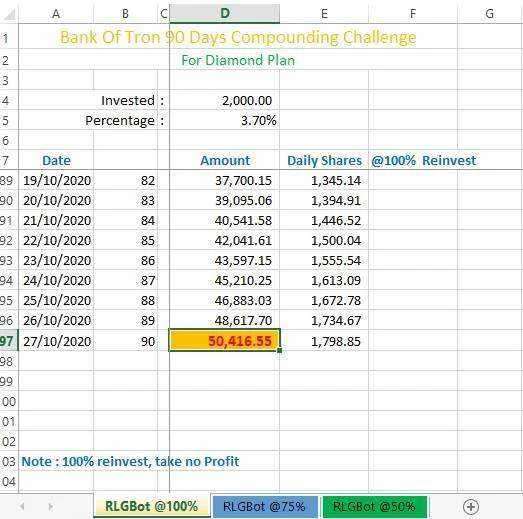The height and width of the screenshot is (519, 523).
Task: Click the select-all corner triangle
Action: pyautogui.click(x=9, y=14)
